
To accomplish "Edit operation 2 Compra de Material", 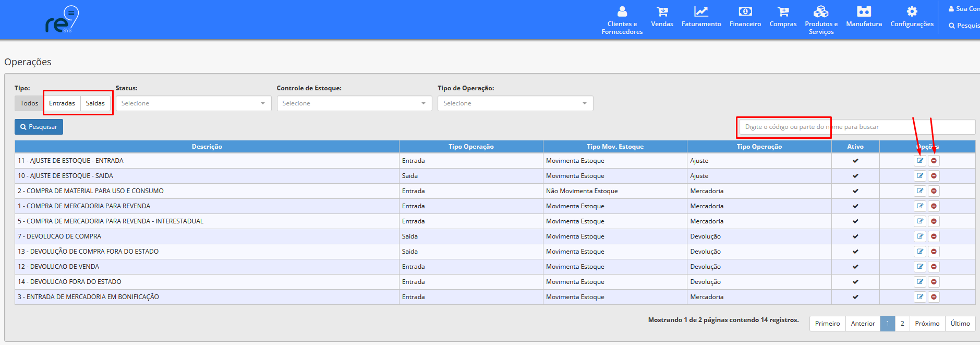I will click(920, 191).
